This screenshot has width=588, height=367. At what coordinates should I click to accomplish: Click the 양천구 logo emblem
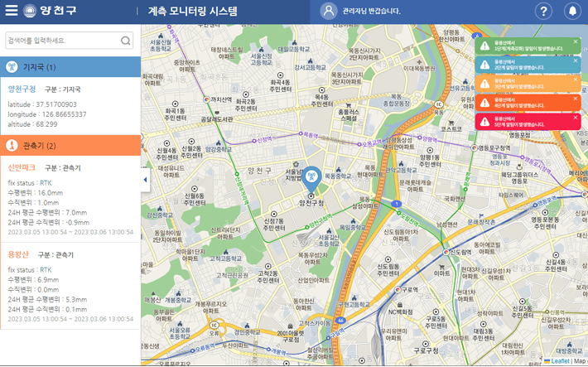tap(30, 11)
